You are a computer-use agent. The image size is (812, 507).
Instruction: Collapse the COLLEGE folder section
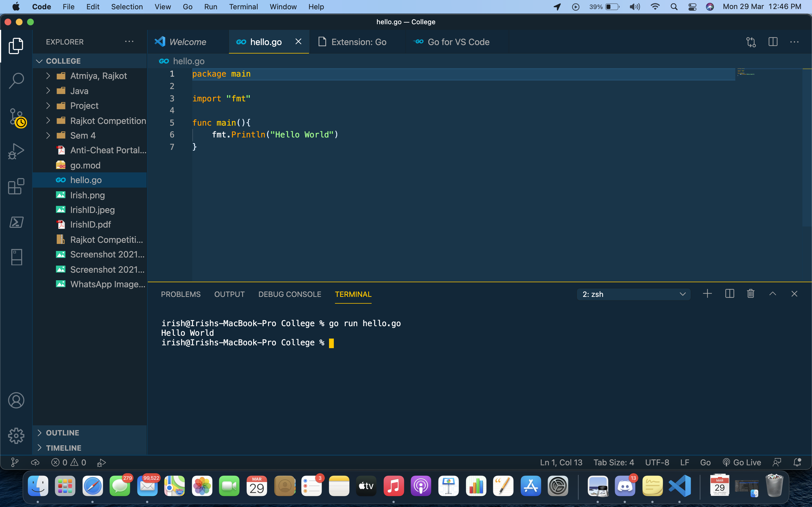63,61
